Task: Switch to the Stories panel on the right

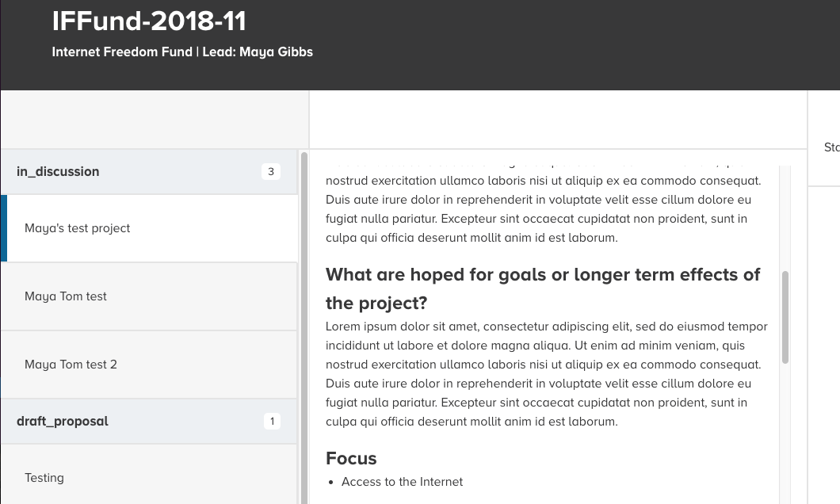Action: point(831,147)
